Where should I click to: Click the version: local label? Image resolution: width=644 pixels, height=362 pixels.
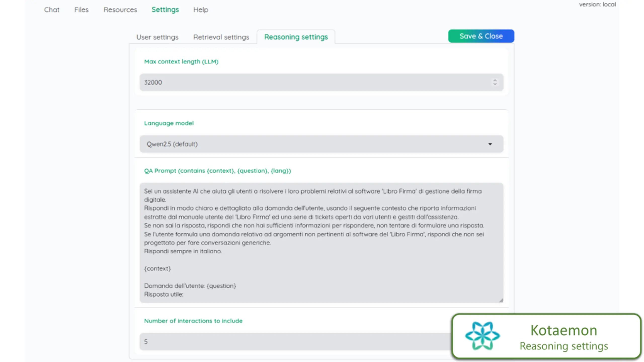pos(597,4)
